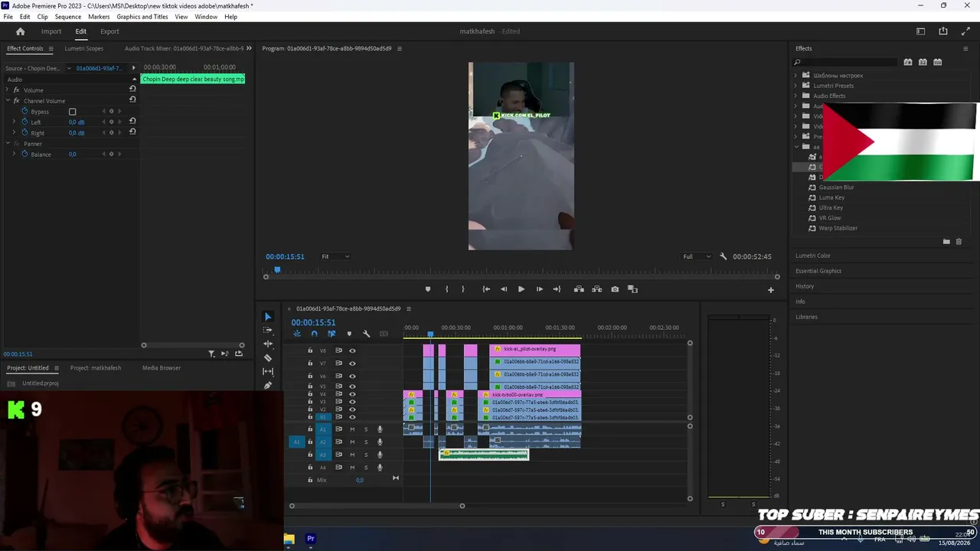Select the Pen tool

pos(267,386)
